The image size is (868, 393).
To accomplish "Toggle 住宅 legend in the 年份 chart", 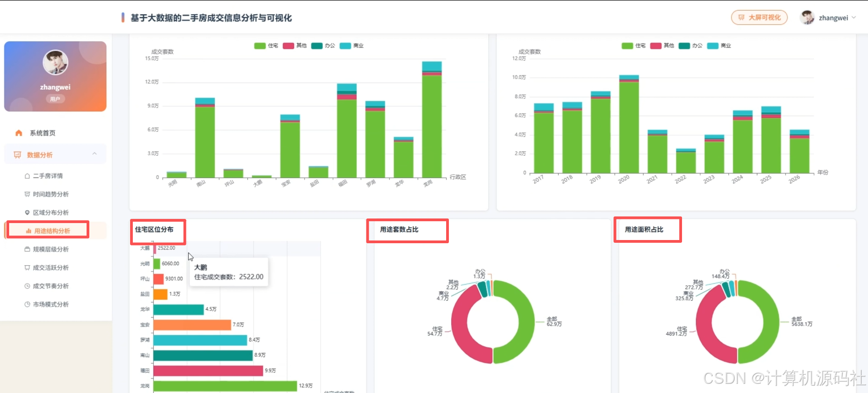I will click(634, 46).
